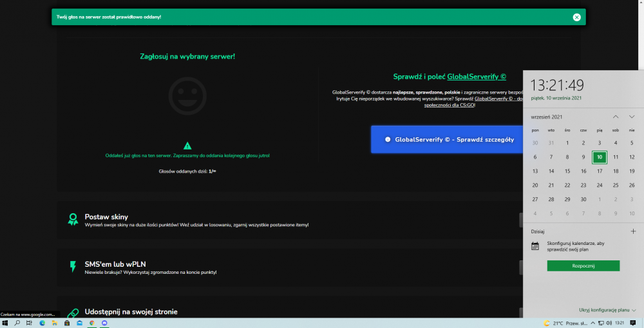Show hidden system tray icons
The height and width of the screenshot is (328, 644).
[x=592, y=323]
